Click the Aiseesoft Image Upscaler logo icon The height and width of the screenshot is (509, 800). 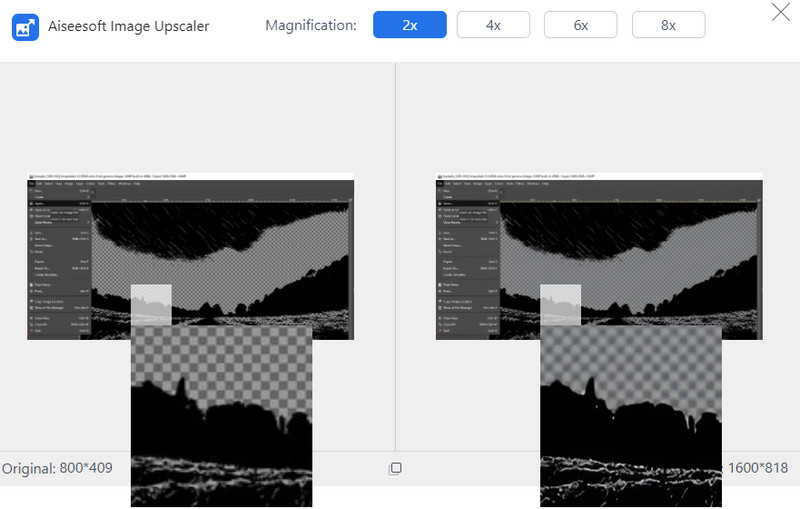pos(25,26)
